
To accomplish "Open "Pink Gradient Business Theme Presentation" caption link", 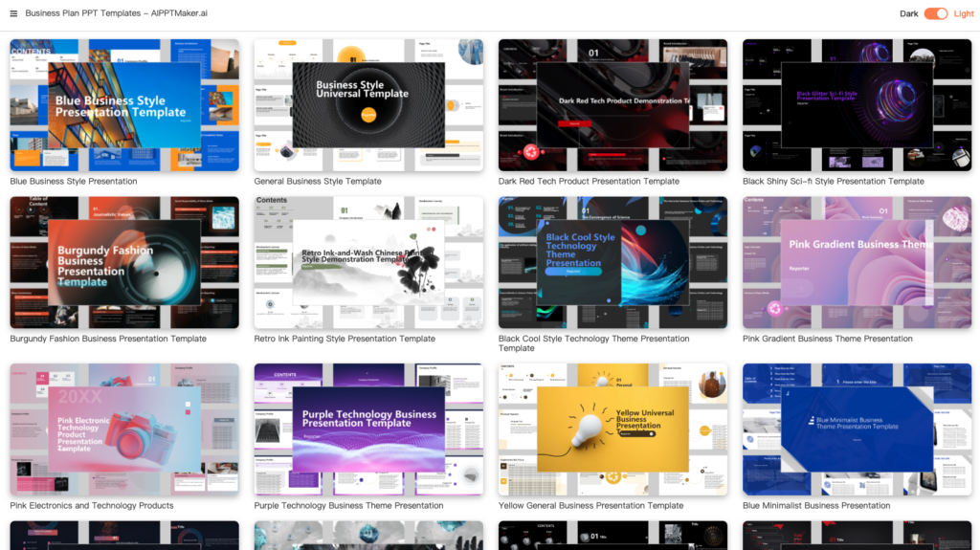I will coord(827,339).
